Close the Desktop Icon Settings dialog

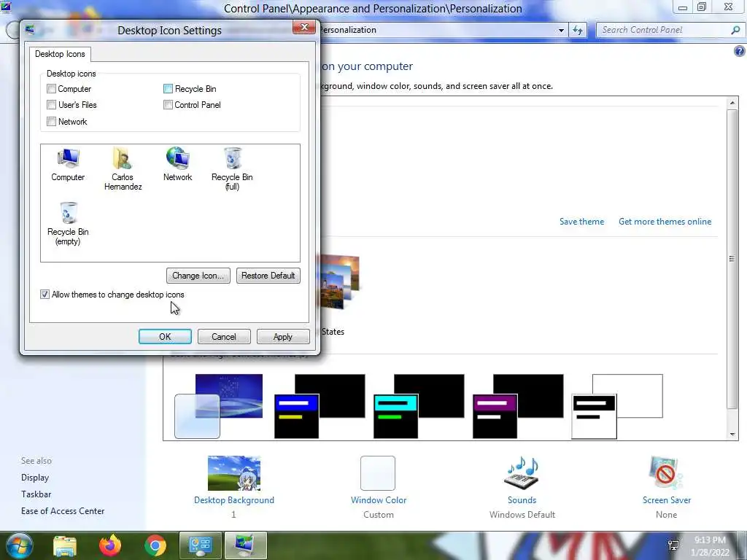(x=304, y=27)
